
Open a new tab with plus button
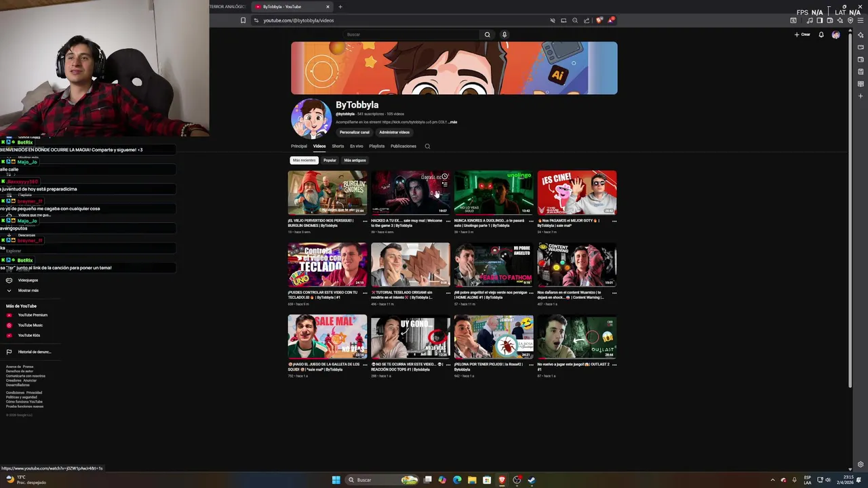[340, 7]
